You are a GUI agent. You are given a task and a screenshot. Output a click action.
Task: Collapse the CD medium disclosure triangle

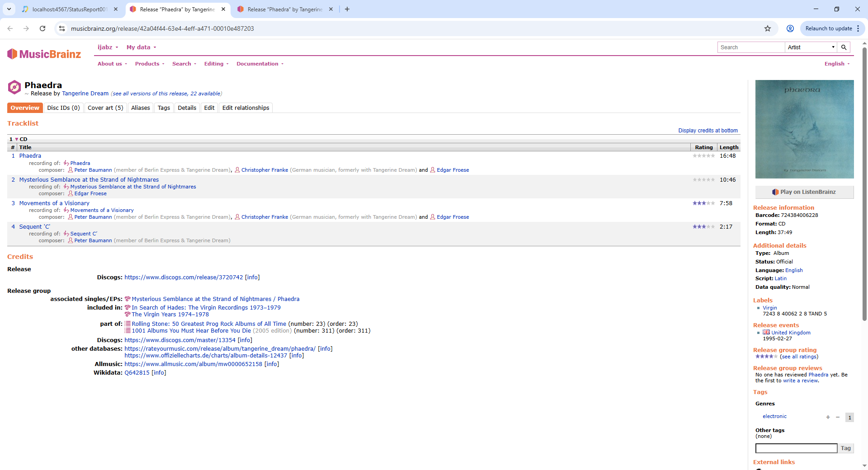17,139
